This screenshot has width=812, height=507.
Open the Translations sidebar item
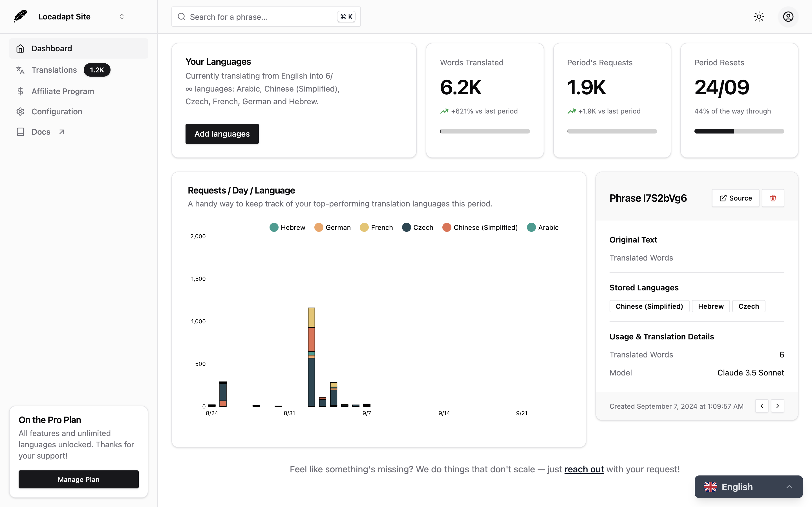[x=54, y=70]
